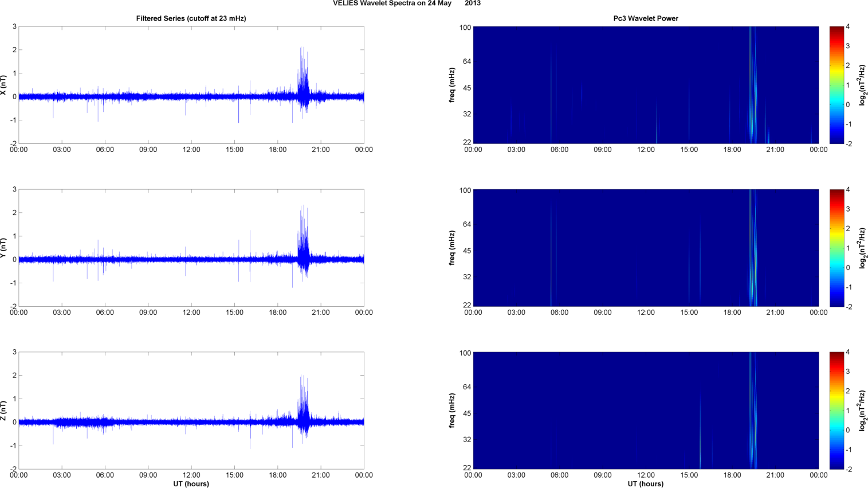
Task: Click 'UT (hours)' label under Z time series
Action: tap(191, 484)
